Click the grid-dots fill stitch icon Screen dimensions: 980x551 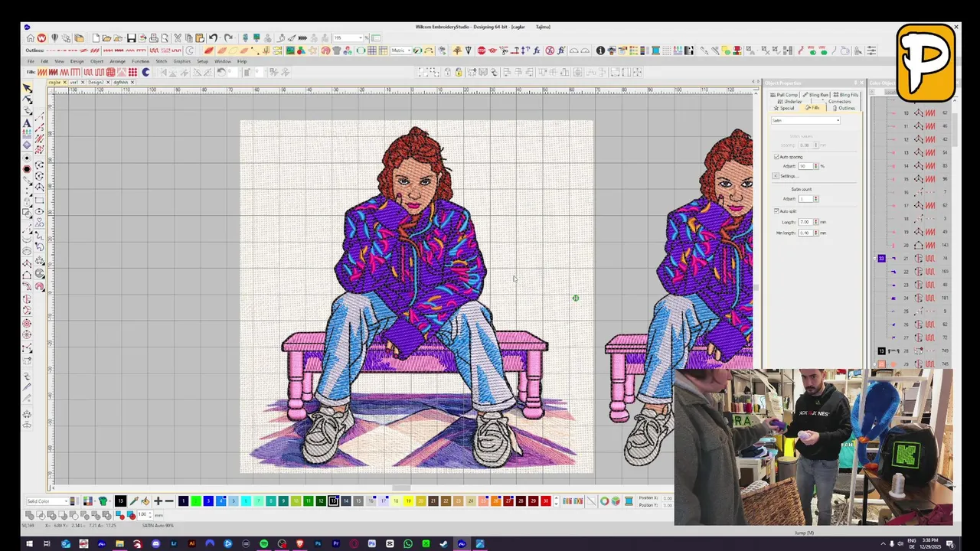[132, 72]
